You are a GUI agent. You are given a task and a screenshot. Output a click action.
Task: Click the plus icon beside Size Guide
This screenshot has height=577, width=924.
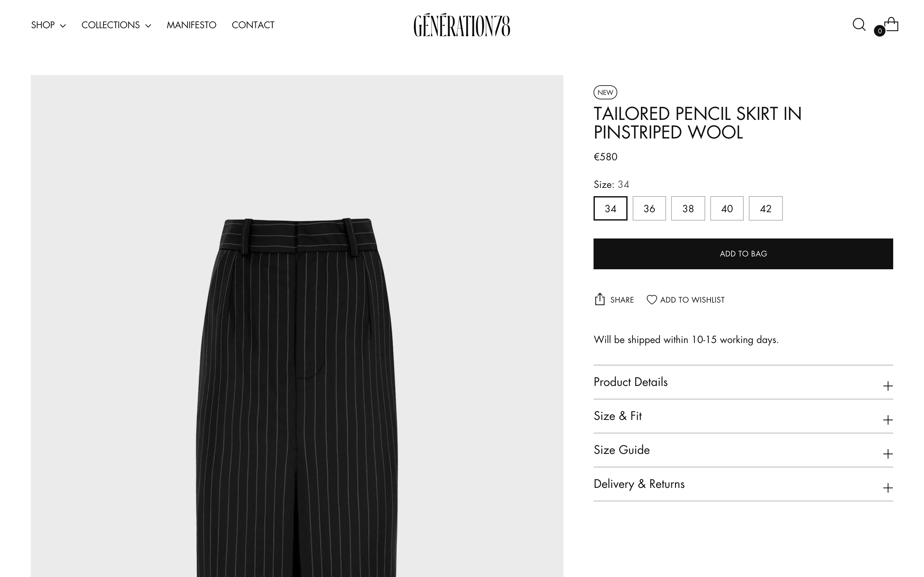(888, 454)
